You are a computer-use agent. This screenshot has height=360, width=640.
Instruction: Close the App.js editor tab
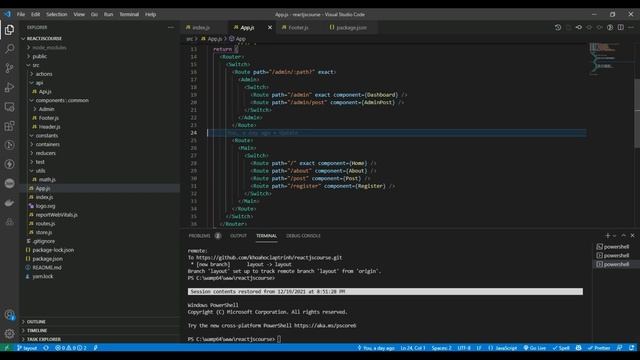(270, 27)
